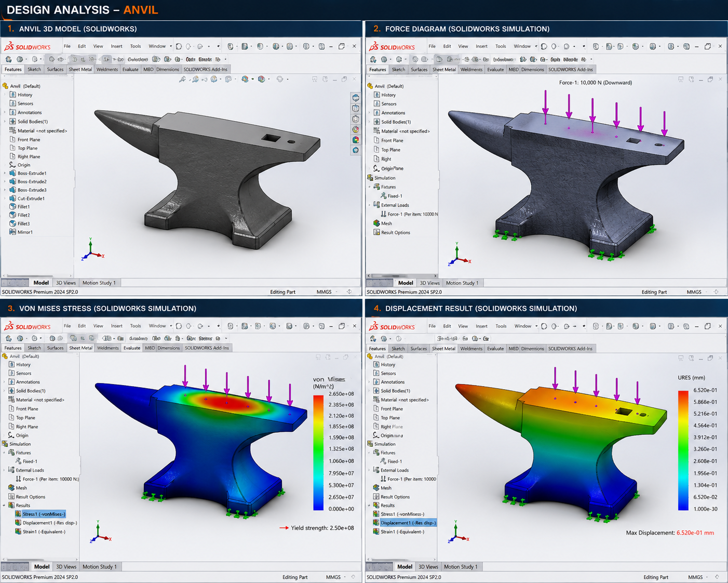
Task: Open the Evaluate tab in the Von Mises Stress window
Action: [132, 348]
